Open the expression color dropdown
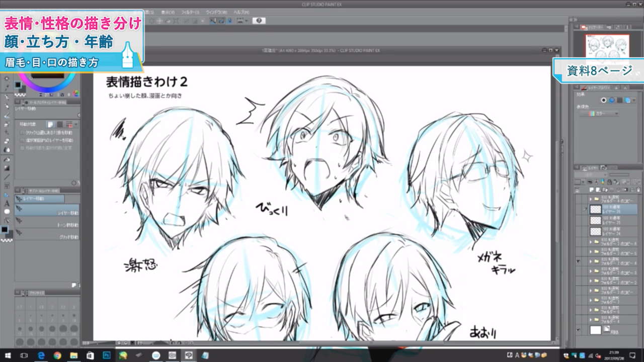644x362 pixels. pyautogui.click(x=599, y=114)
